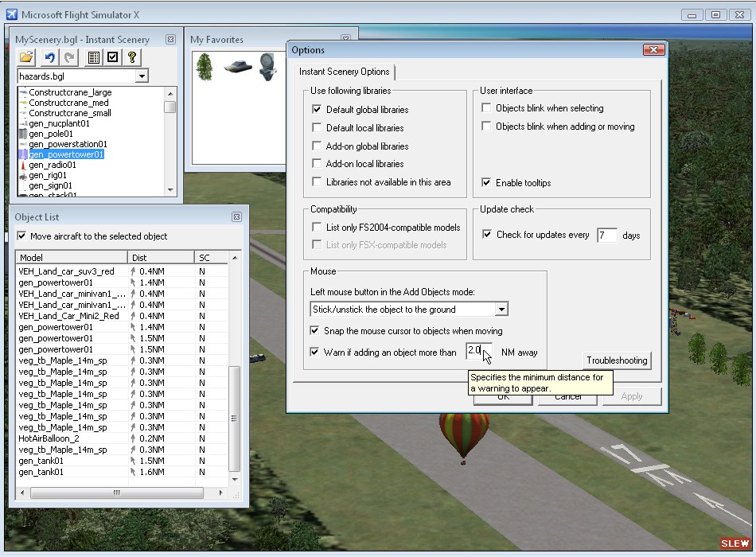This screenshot has height=557, width=756.
Task: Undo last action in Instant Scenery toolbar
Action: pyautogui.click(x=49, y=57)
